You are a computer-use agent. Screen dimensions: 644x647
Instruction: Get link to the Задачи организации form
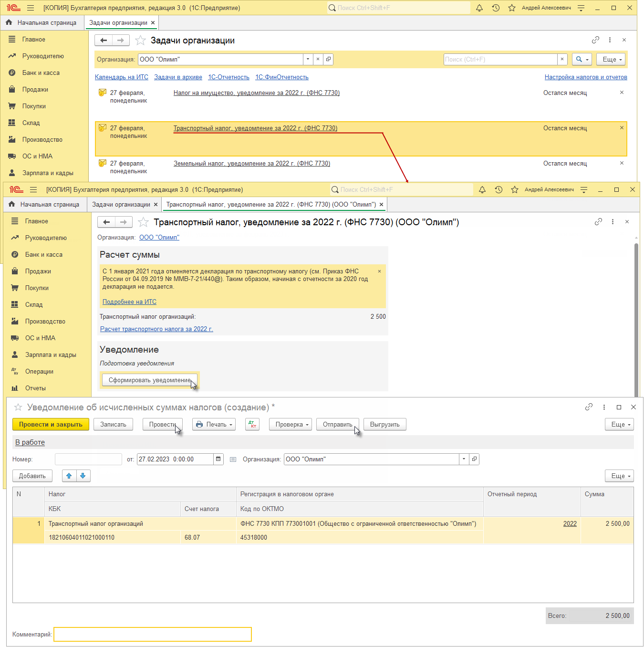[595, 40]
